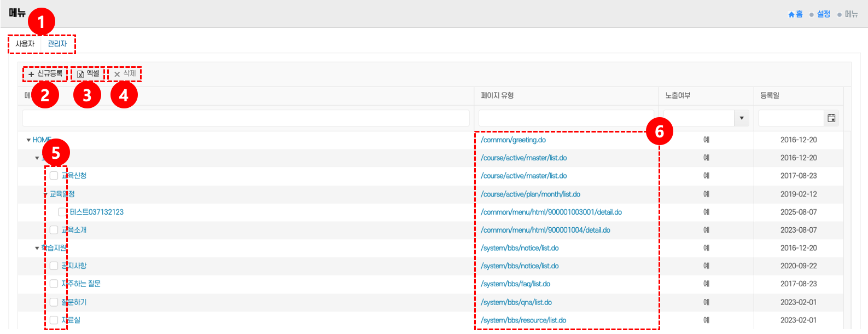Check the 교육신청 checkbox
The image size is (868, 334).
[x=54, y=176]
